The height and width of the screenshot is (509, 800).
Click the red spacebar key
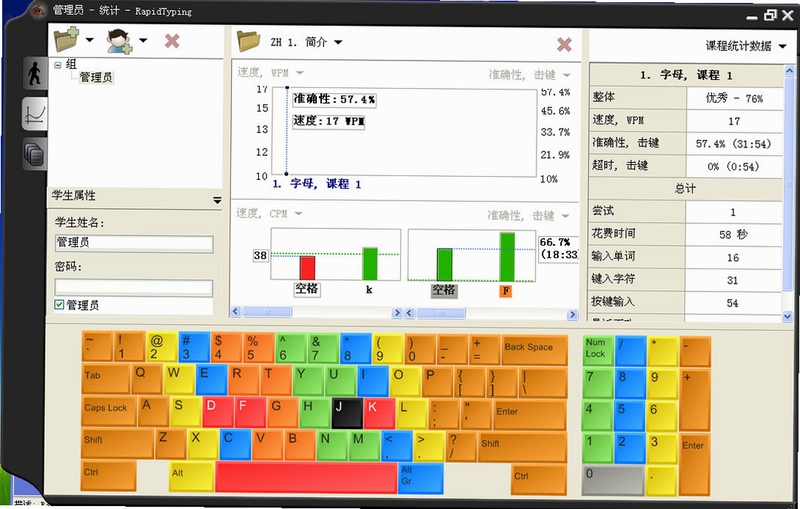point(306,477)
